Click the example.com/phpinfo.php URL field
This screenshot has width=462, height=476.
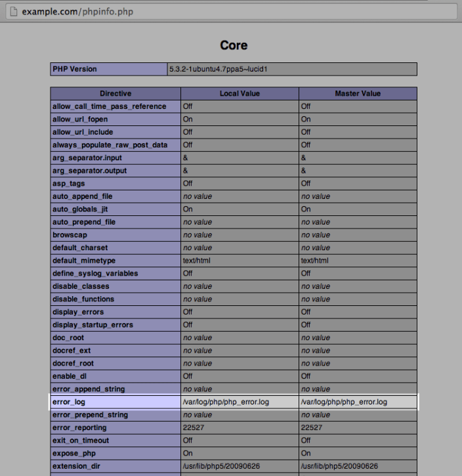[x=231, y=12]
